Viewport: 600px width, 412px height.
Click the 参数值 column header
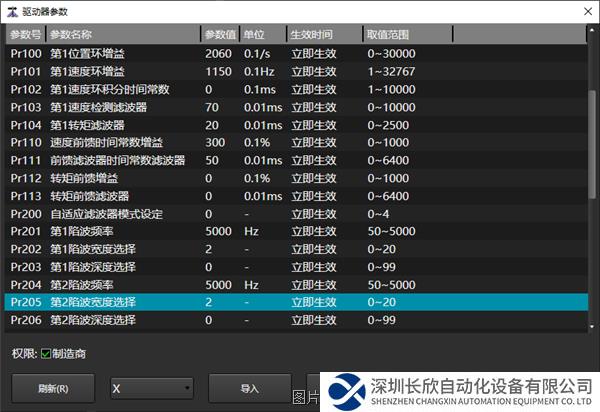pos(220,35)
